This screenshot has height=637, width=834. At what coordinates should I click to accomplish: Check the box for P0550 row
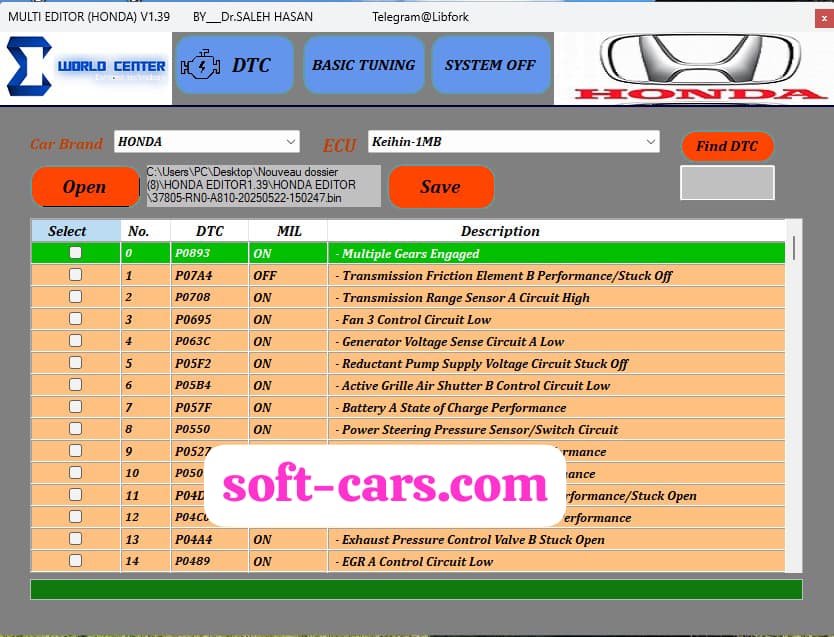(76, 429)
